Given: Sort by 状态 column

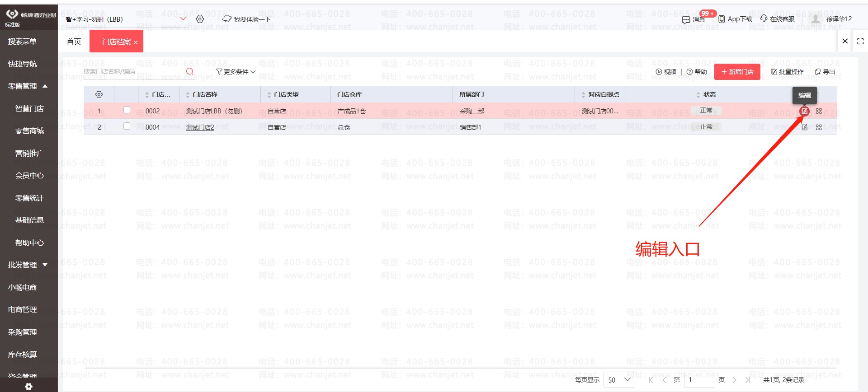Looking at the screenshot, I should (698, 95).
